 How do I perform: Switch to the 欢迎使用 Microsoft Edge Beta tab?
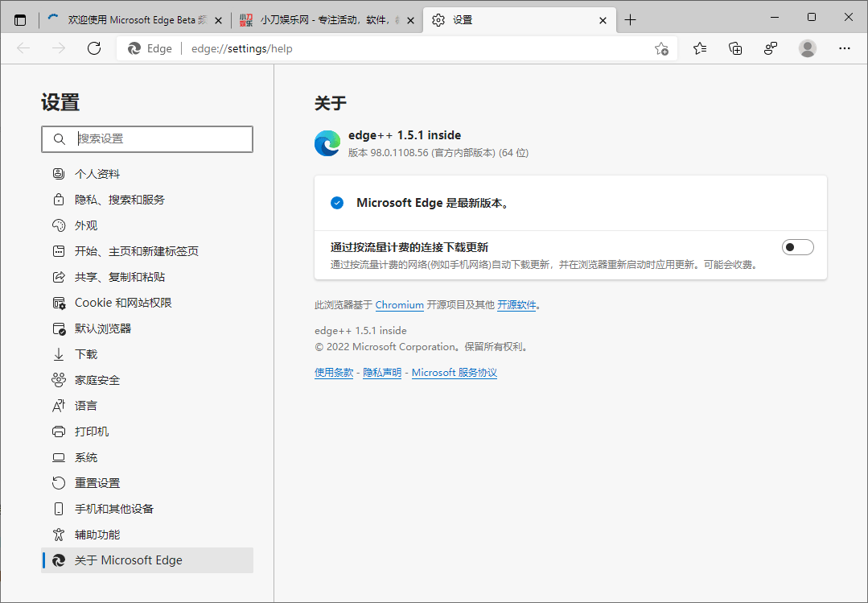click(x=134, y=20)
